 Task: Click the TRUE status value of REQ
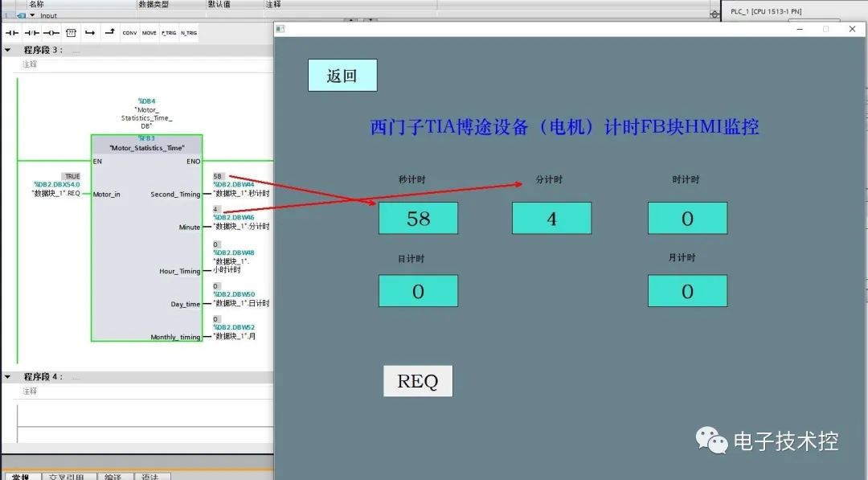pyautogui.click(x=72, y=176)
